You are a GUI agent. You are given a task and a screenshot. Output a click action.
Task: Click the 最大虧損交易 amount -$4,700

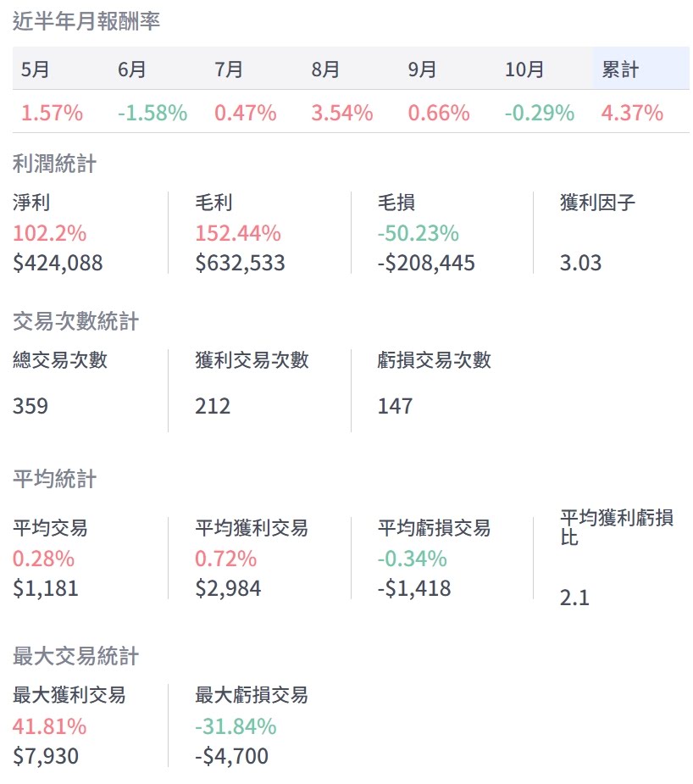[x=231, y=756]
